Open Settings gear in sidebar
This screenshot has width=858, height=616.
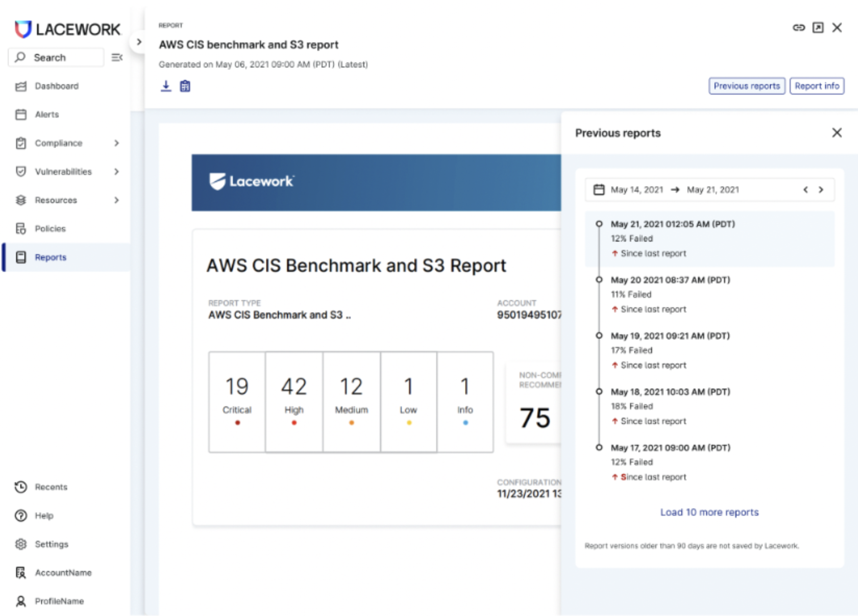(x=21, y=544)
